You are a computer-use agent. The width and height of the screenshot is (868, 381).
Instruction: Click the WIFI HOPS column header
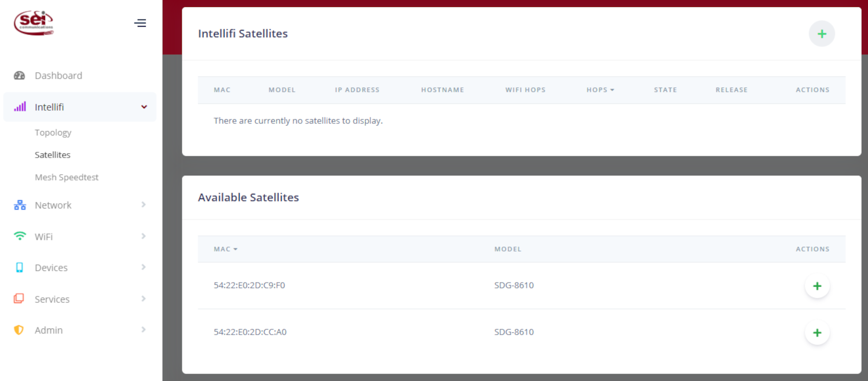[525, 90]
